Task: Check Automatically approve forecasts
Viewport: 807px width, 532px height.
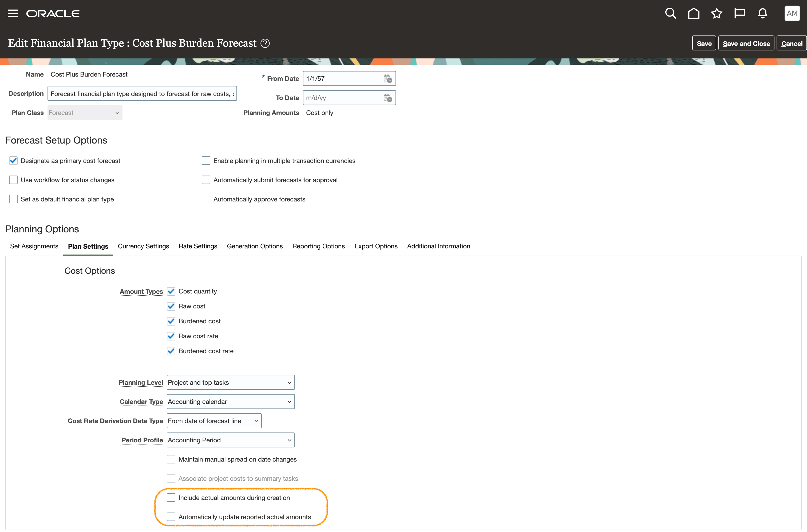Action: tap(206, 199)
